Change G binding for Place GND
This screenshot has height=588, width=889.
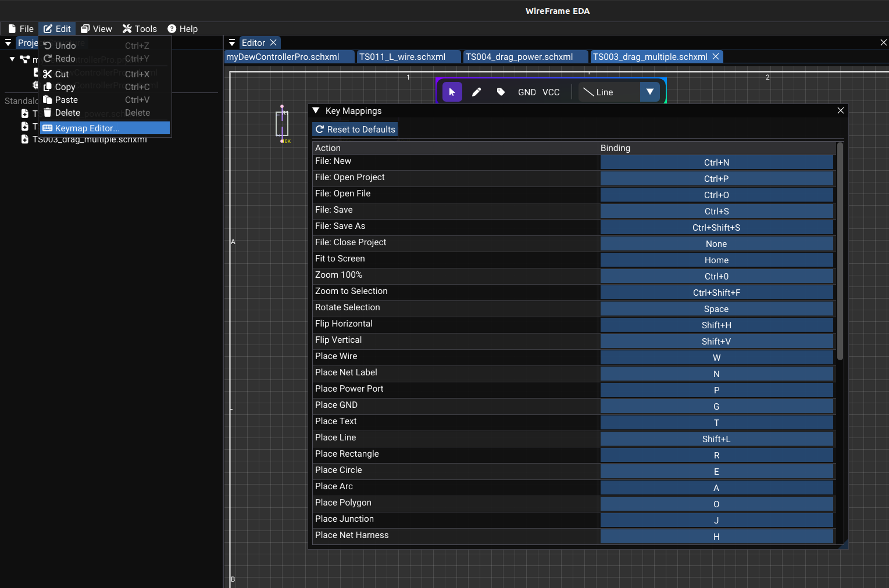[x=716, y=407]
